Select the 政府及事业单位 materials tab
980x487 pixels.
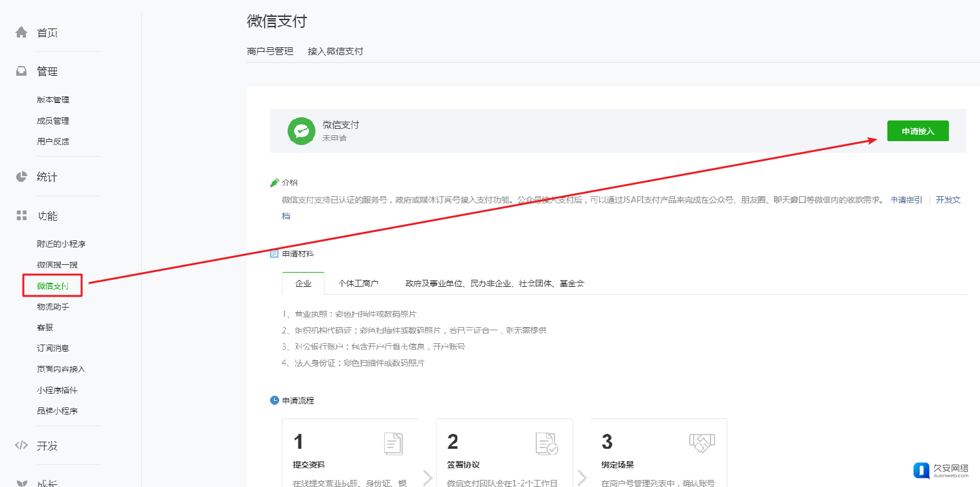click(495, 283)
